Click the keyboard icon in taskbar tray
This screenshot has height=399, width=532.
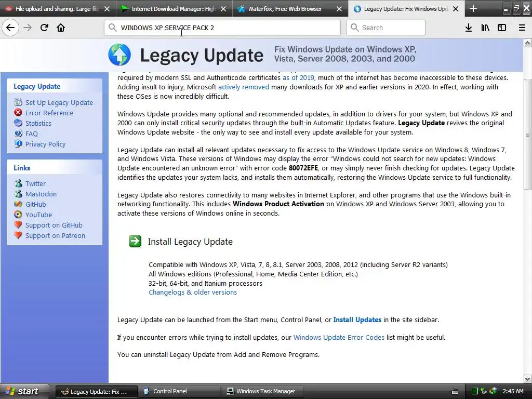pos(455,392)
